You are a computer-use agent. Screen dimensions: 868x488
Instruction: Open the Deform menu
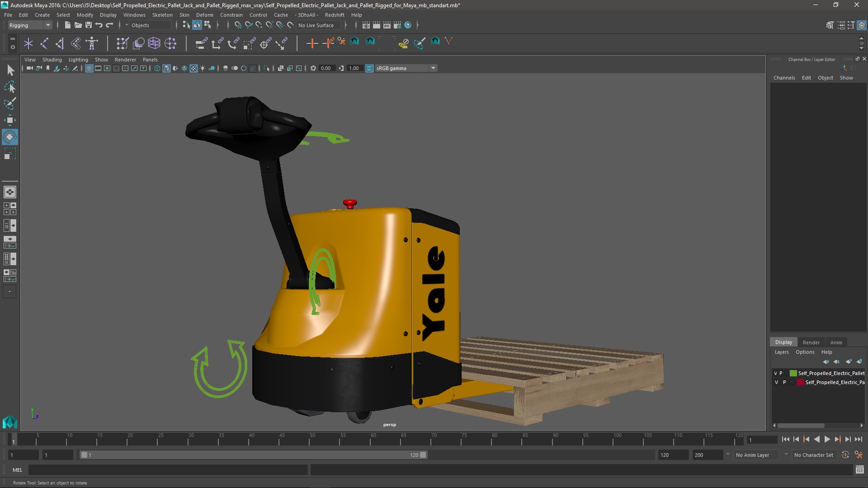pyautogui.click(x=204, y=15)
